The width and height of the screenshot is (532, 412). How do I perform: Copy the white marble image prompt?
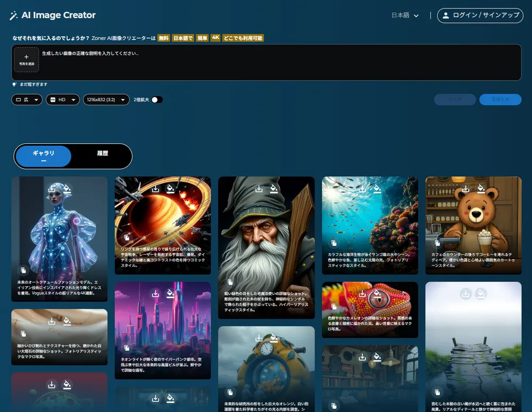[23, 334]
